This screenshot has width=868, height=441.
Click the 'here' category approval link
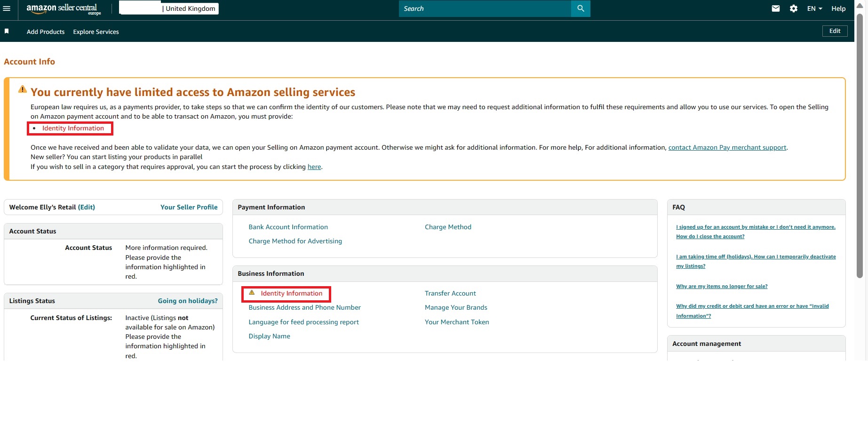314,167
